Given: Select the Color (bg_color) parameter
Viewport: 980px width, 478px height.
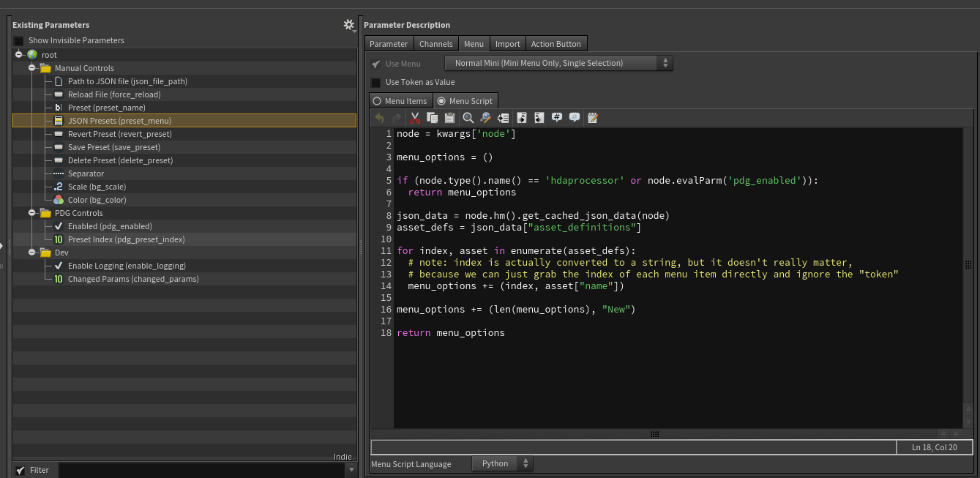Looking at the screenshot, I should click(x=97, y=200).
